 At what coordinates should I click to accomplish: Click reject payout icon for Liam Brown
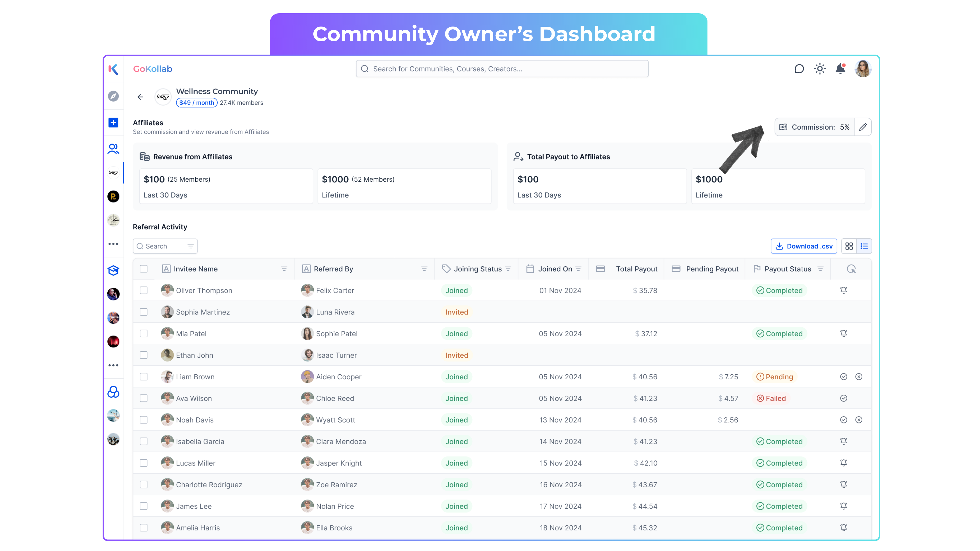coord(859,377)
